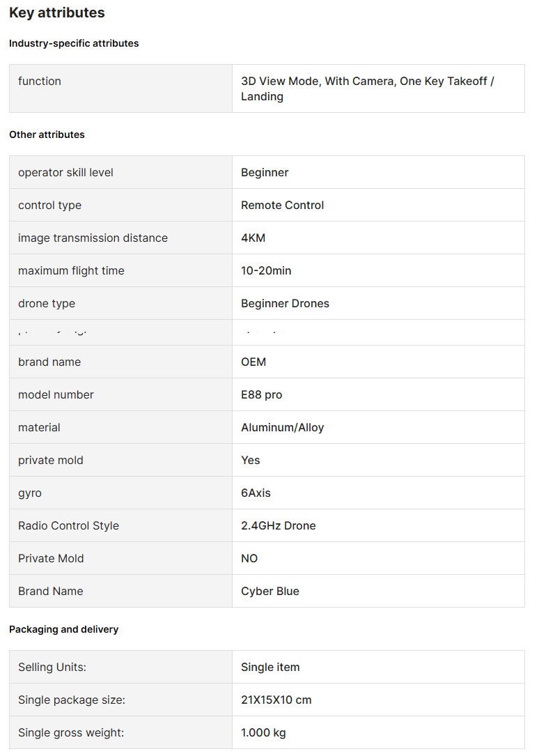Click the operator skill level label
The width and height of the screenshot is (539, 756).
65,172
